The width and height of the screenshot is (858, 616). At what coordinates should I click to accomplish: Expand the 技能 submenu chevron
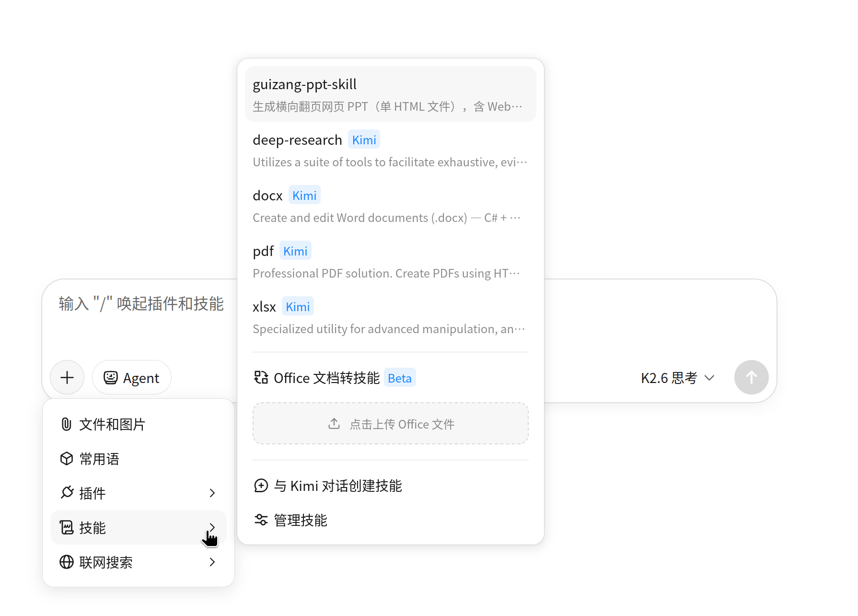tap(212, 527)
